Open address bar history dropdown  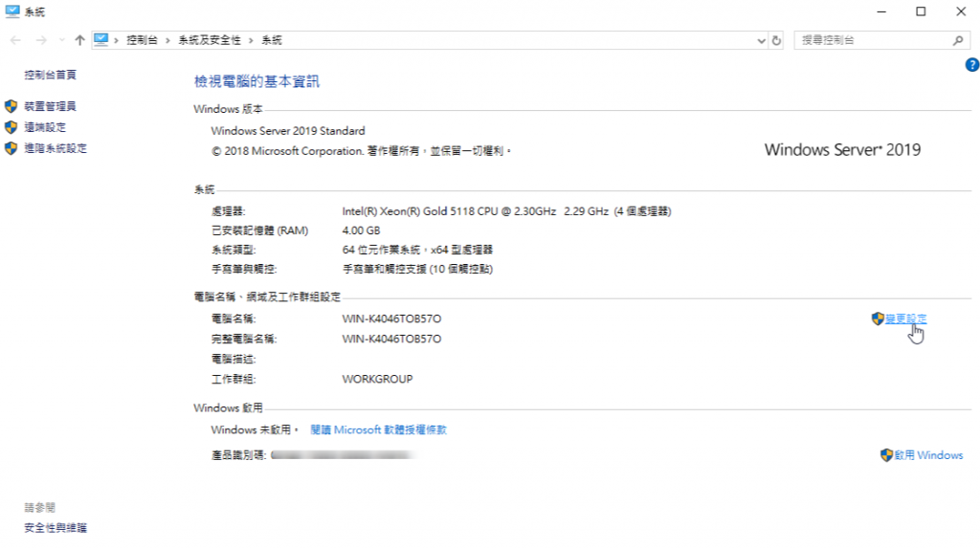(761, 40)
